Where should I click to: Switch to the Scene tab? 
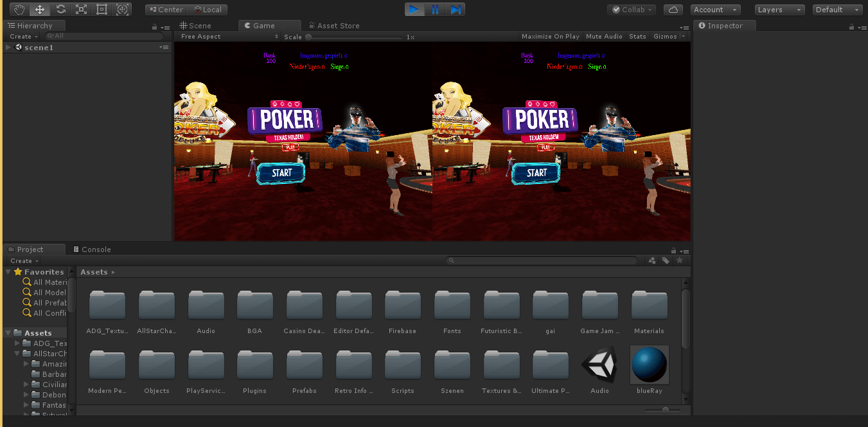point(195,26)
